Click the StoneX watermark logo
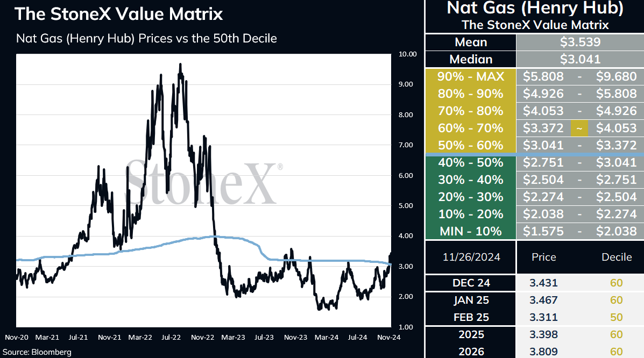This screenshot has height=358, width=644. click(x=204, y=183)
